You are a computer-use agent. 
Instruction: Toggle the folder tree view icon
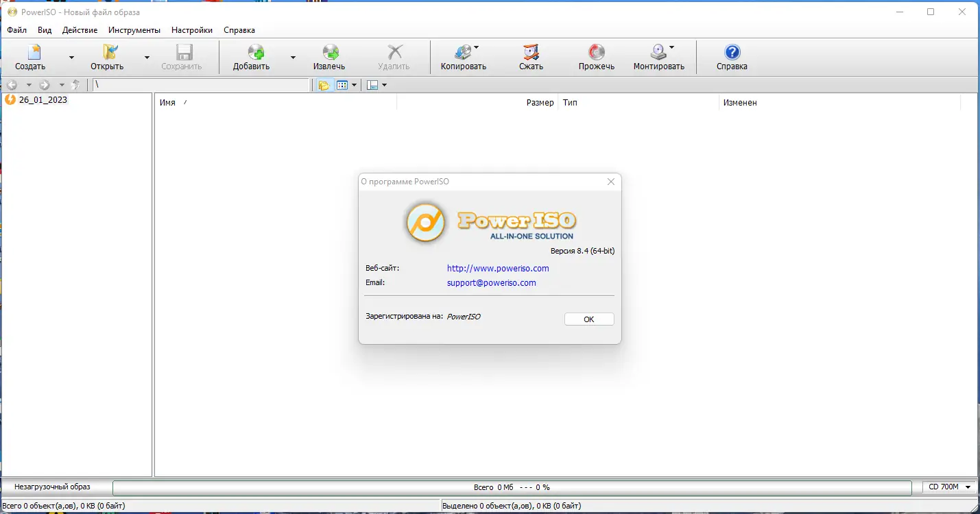point(324,85)
